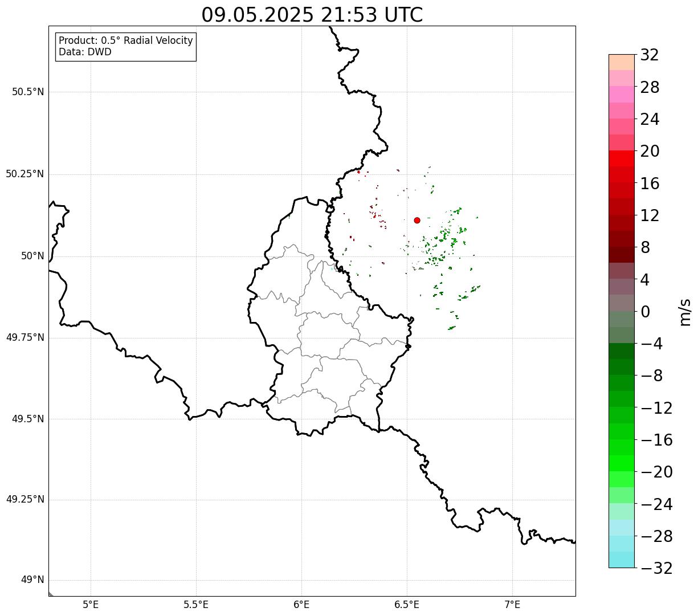Click the 50.25°N latitude label

pos(25,174)
